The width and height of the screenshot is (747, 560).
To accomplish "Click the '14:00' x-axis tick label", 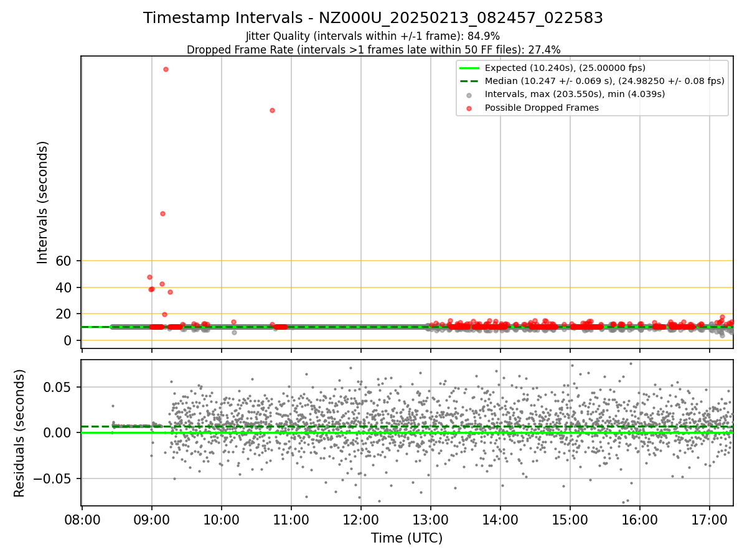I will [x=500, y=520].
